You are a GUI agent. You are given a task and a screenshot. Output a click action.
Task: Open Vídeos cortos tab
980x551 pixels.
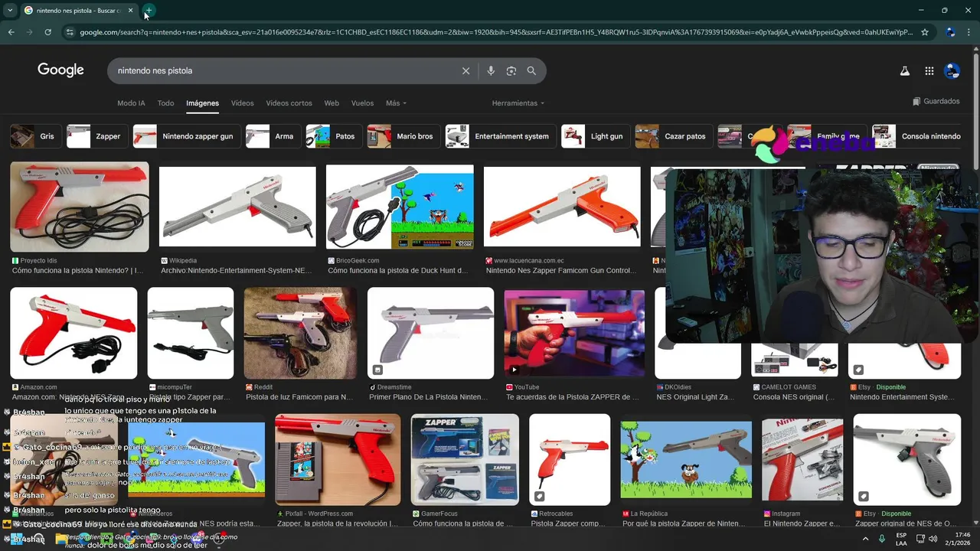[x=289, y=103]
